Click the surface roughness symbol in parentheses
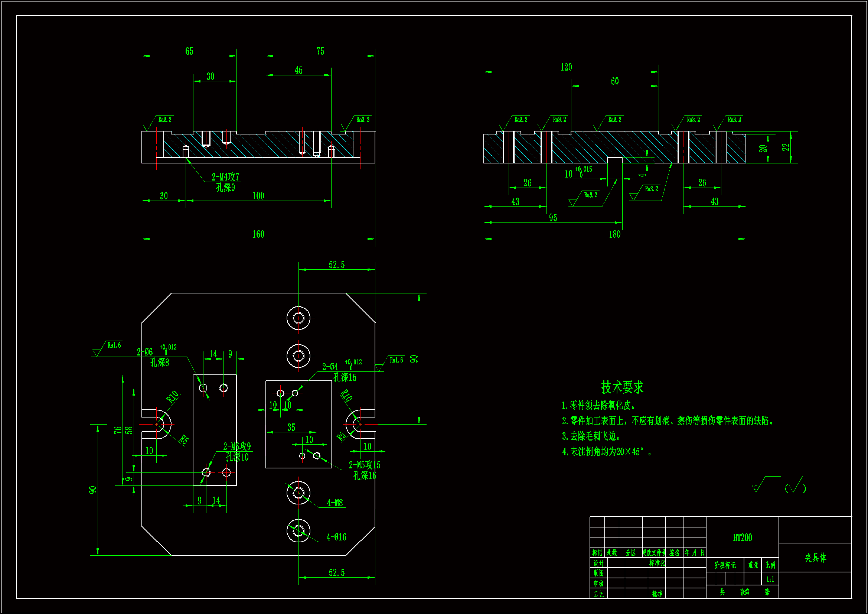The image size is (868, 614). (x=795, y=487)
